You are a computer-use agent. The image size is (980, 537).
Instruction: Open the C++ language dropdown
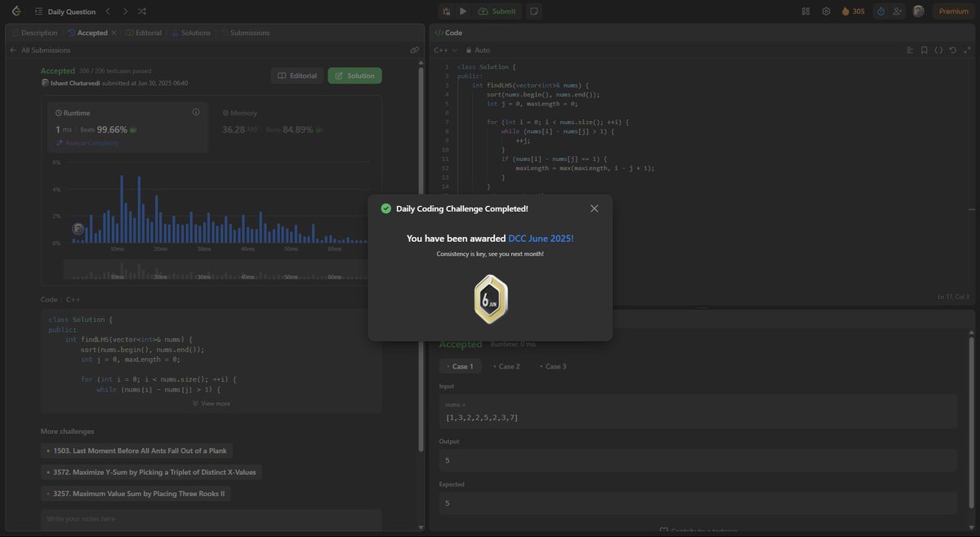point(446,50)
